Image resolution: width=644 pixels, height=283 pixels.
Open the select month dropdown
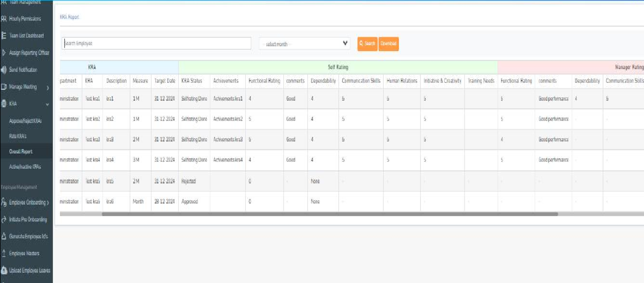click(x=305, y=44)
